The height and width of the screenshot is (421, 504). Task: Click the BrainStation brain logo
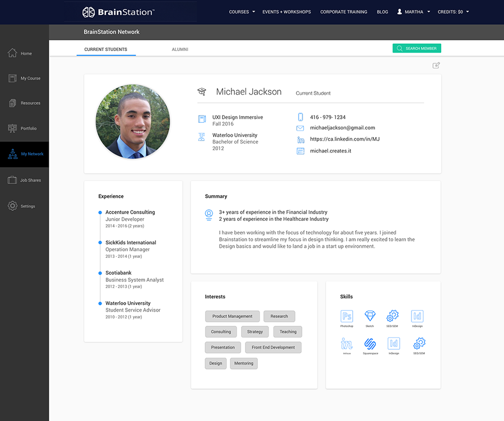point(89,12)
